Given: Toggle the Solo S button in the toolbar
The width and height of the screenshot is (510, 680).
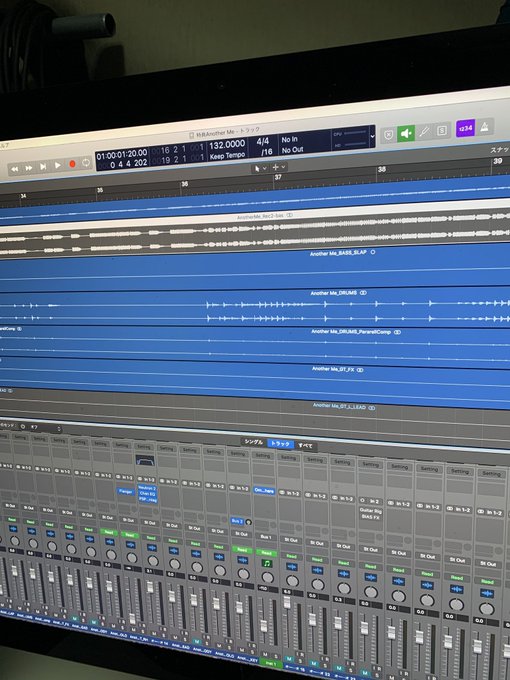Looking at the screenshot, I should 442,130.
